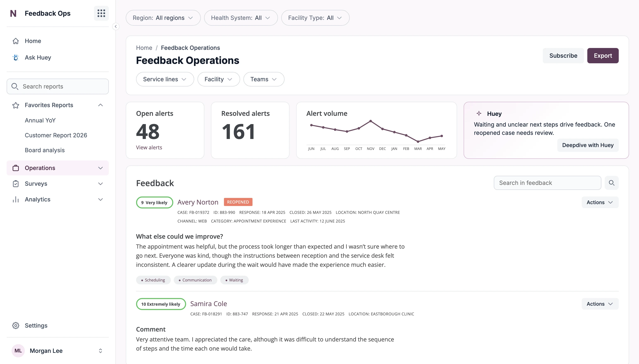The height and width of the screenshot is (364, 639).
Task: Click the Home house icon in sidebar
Action: pos(16,41)
